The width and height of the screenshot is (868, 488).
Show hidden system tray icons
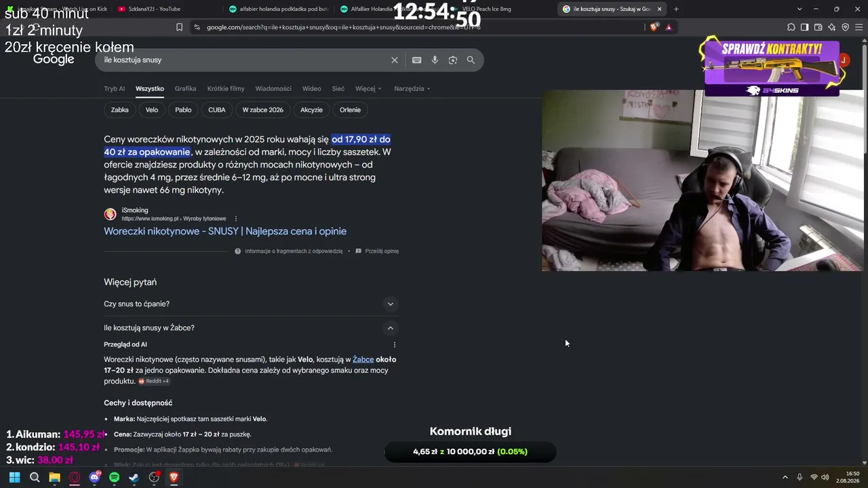pyautogui.click(x=785, y=477)
